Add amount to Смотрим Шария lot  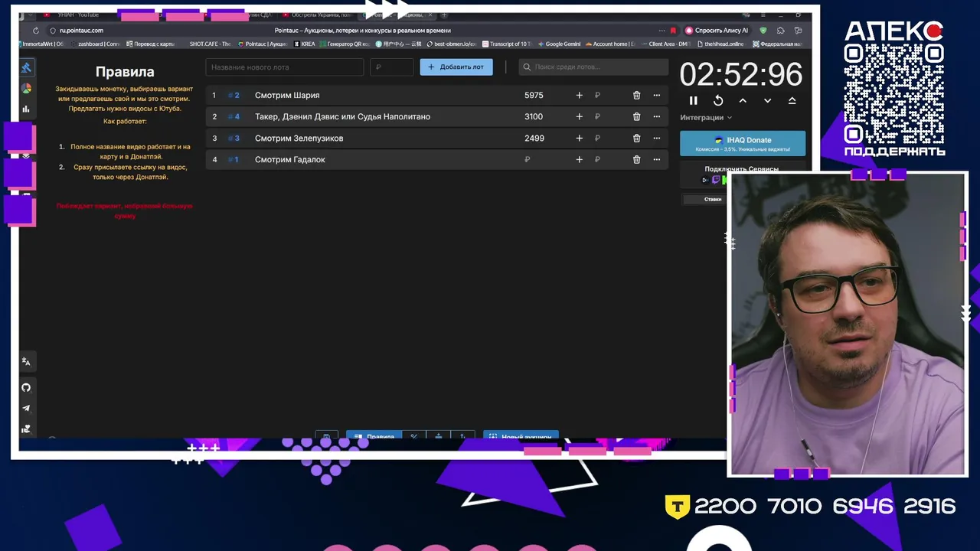tap(579, 96)
